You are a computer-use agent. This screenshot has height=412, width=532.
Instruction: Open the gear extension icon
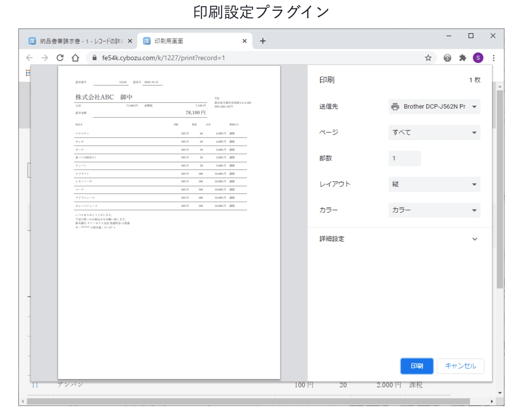click(447, 58)
